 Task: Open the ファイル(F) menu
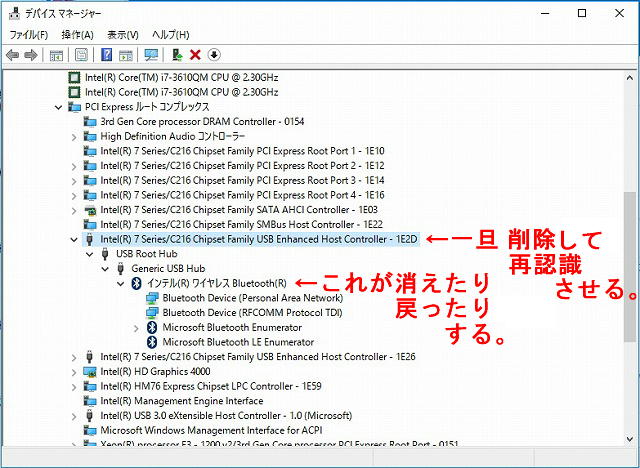coord(29,35)
